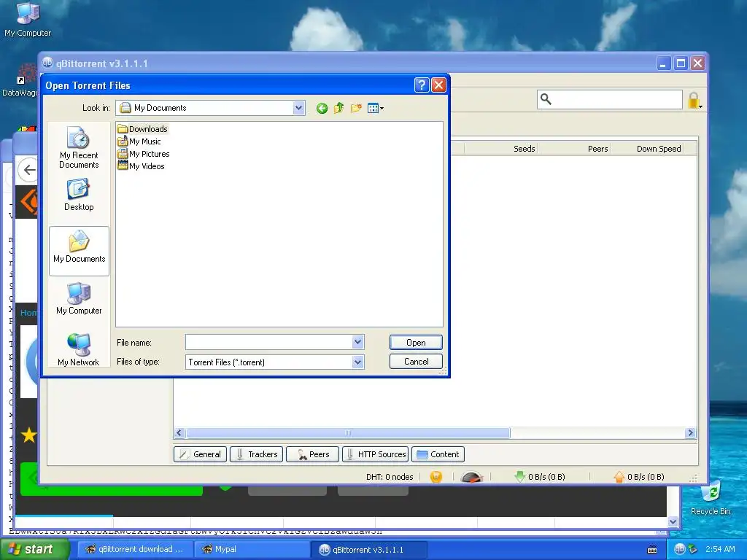This screenshot has height=560, width=747.
Task: Switch to the Content tab
Action: tap(438, 454)
